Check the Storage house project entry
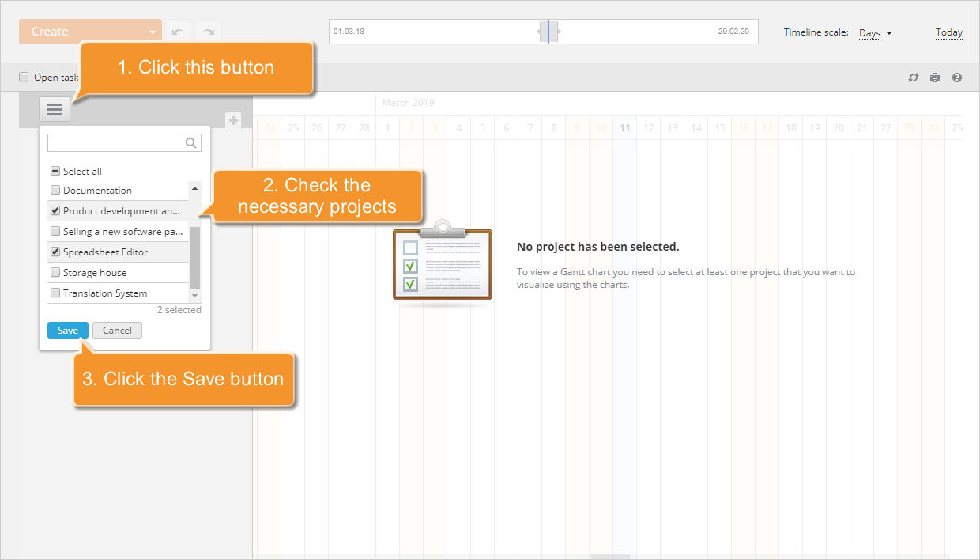 [55, 272]
